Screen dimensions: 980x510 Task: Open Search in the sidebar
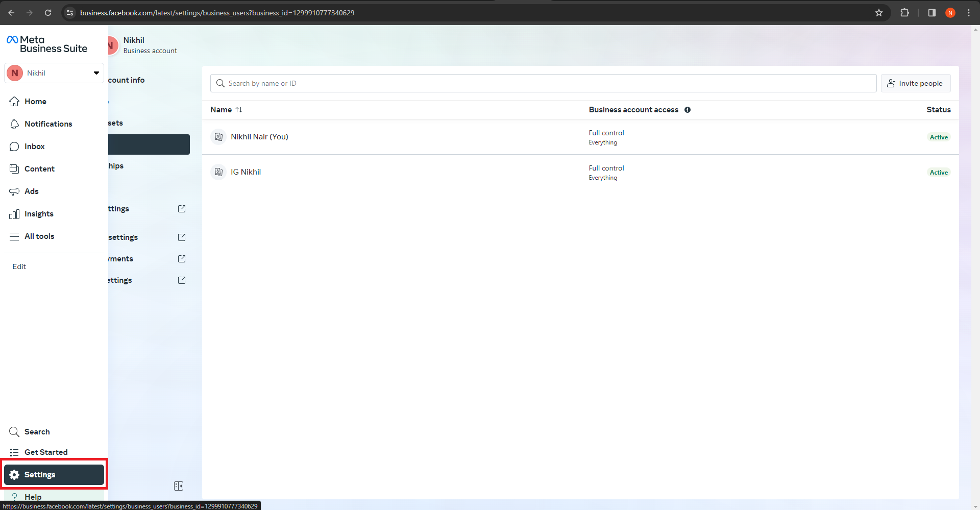54,432
